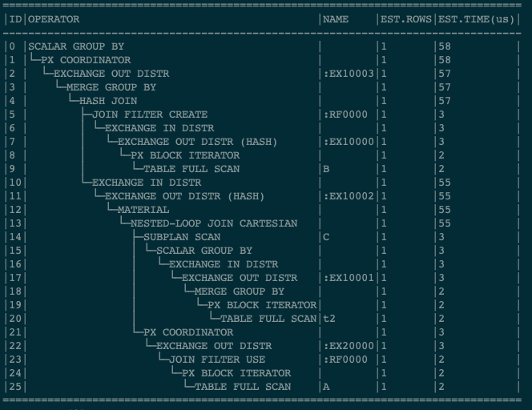Select the JOIN FILTER CREATE operator
This screenshot has width=532, height=410.
click(x=150, y=115)
